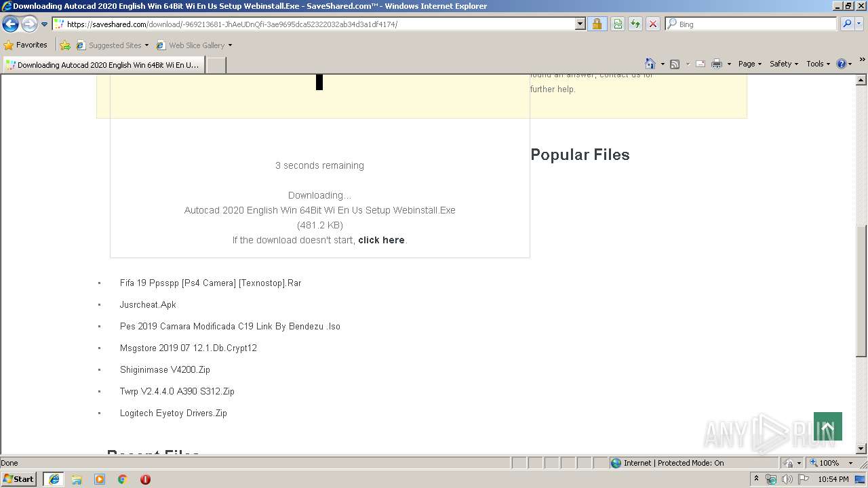Launch Windows Media Player taskbar icon
868x488 pixels.
(x=100, y=479)
